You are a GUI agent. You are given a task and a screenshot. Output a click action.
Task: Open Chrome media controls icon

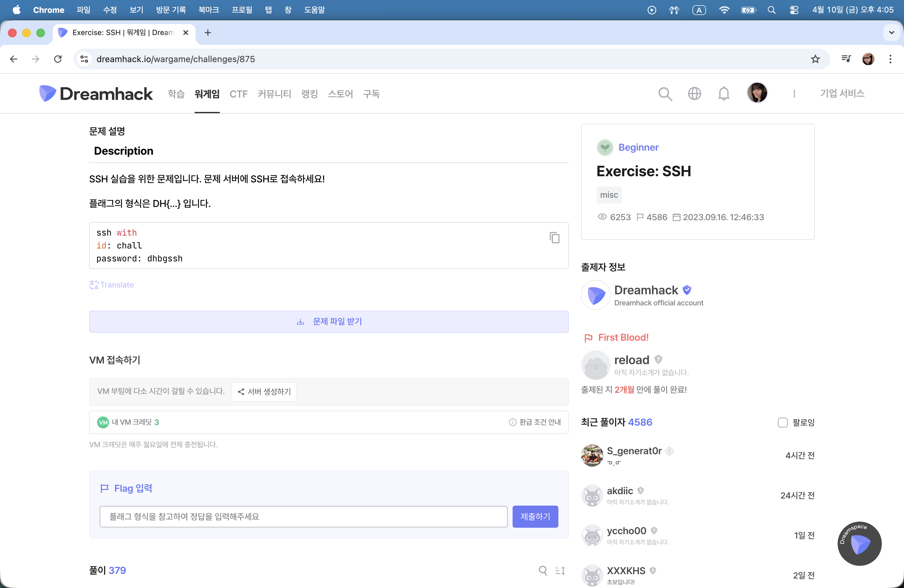(x=846, y=59)
